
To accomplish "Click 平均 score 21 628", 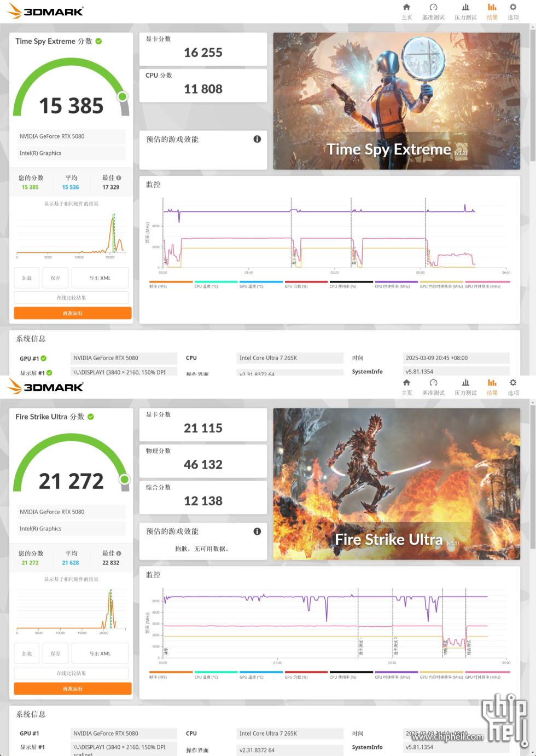I will coord(71,563).
